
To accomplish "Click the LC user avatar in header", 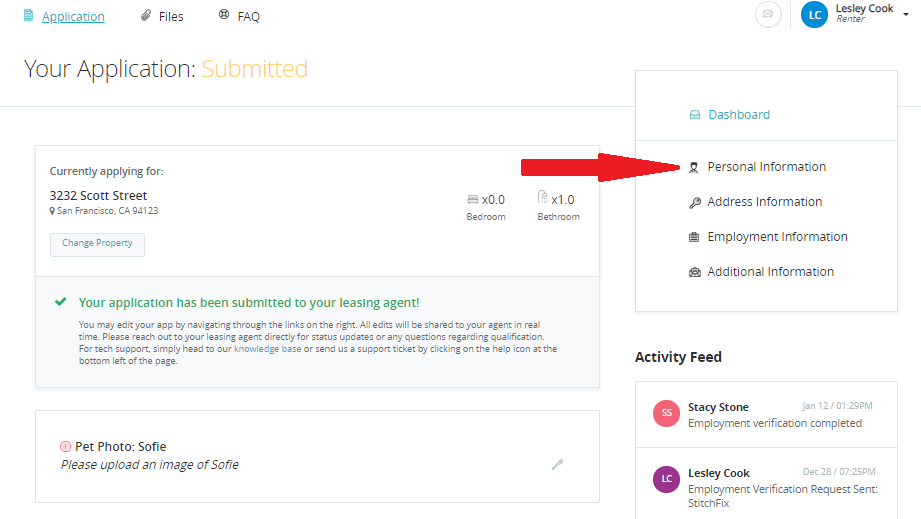I will point(815,14).
